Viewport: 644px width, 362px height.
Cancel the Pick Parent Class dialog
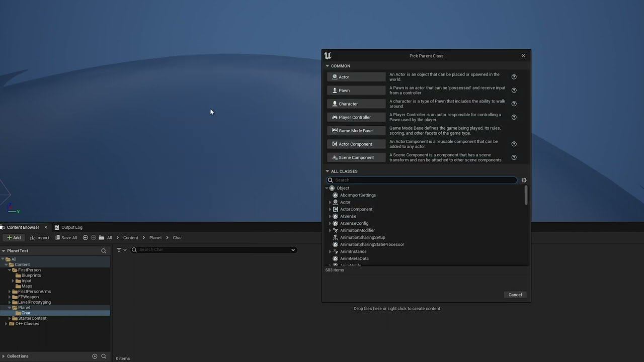[x=515, y=295]
